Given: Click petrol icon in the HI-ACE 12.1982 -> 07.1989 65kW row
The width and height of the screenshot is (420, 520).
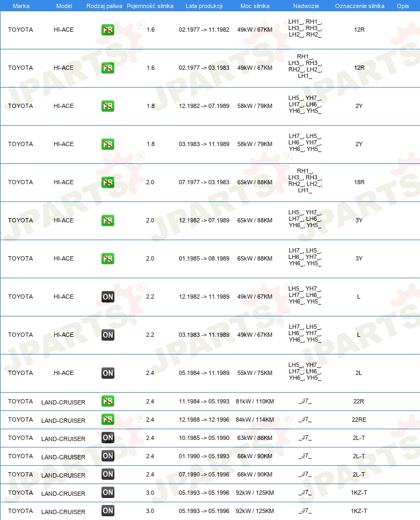Looking at the screenshot, I should click(108, 221).
